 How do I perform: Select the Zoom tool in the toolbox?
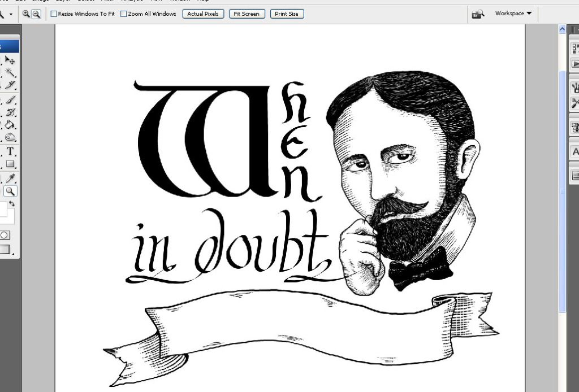point(10,191)
